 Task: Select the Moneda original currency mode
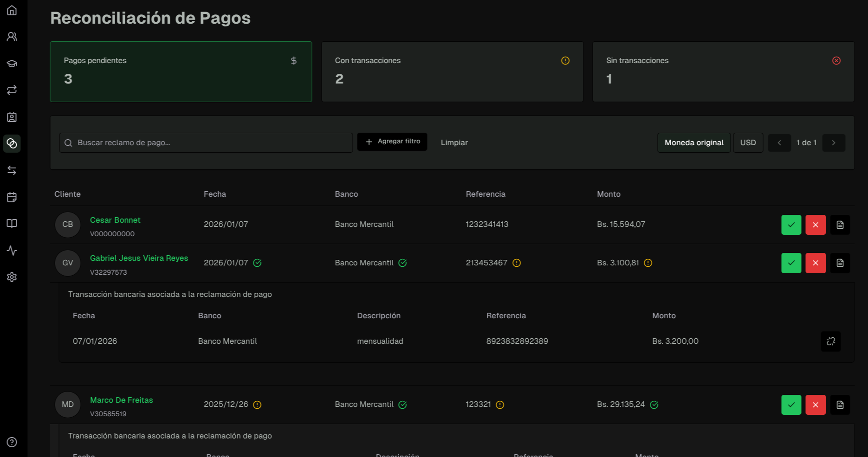(x=693, y=142)
